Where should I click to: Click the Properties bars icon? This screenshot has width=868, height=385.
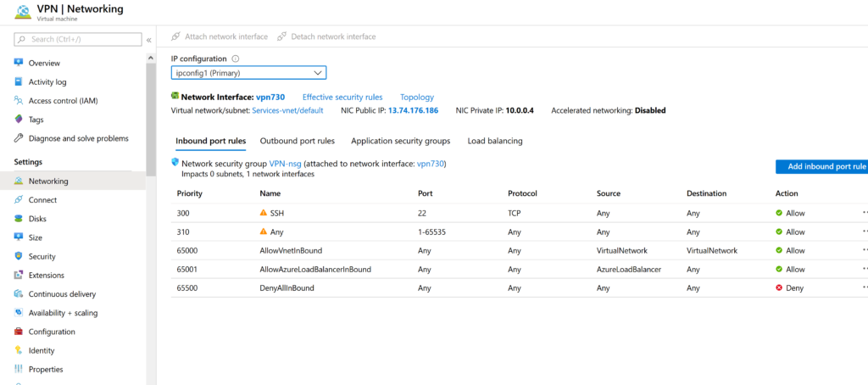19,369
